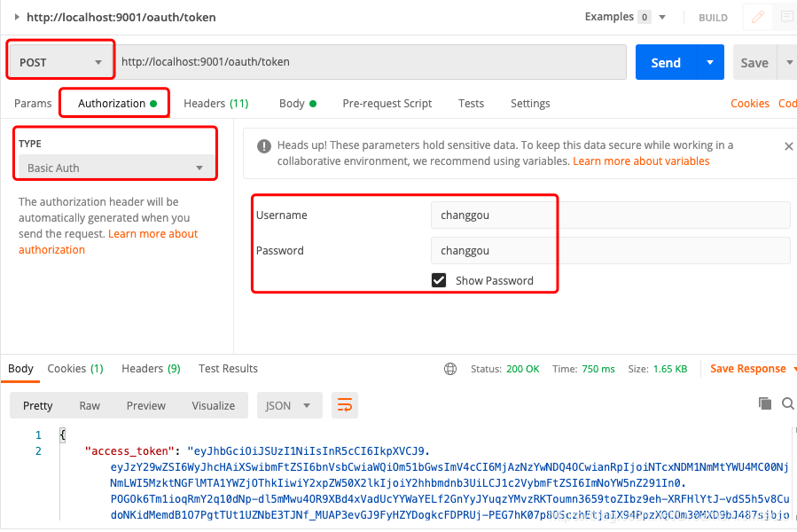Screen dimensions: 797x532
Task: Save the request
Action: (754, 63)
